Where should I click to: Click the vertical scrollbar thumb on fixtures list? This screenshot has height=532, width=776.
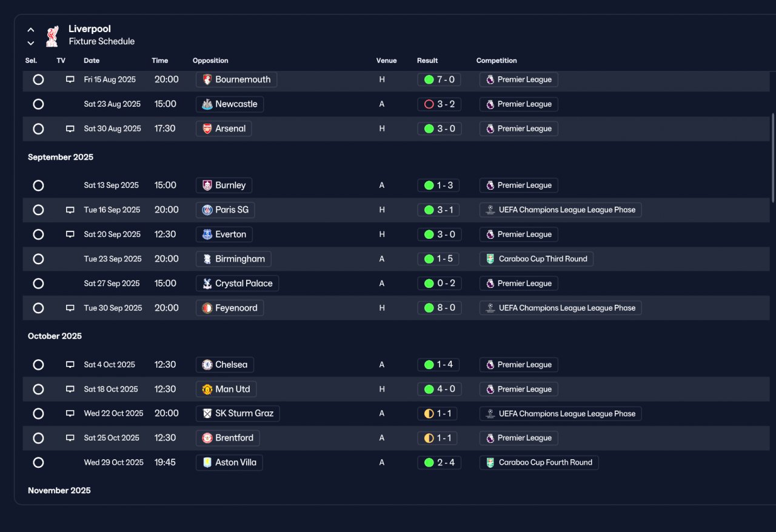pyautogui.click(x=773, y=158)
